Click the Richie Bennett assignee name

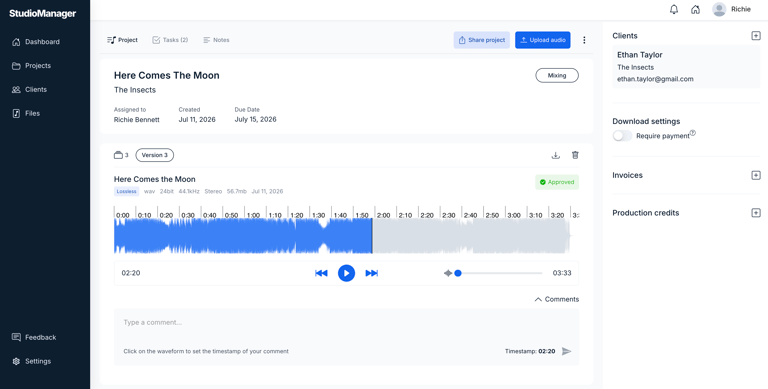pos(137,120)
